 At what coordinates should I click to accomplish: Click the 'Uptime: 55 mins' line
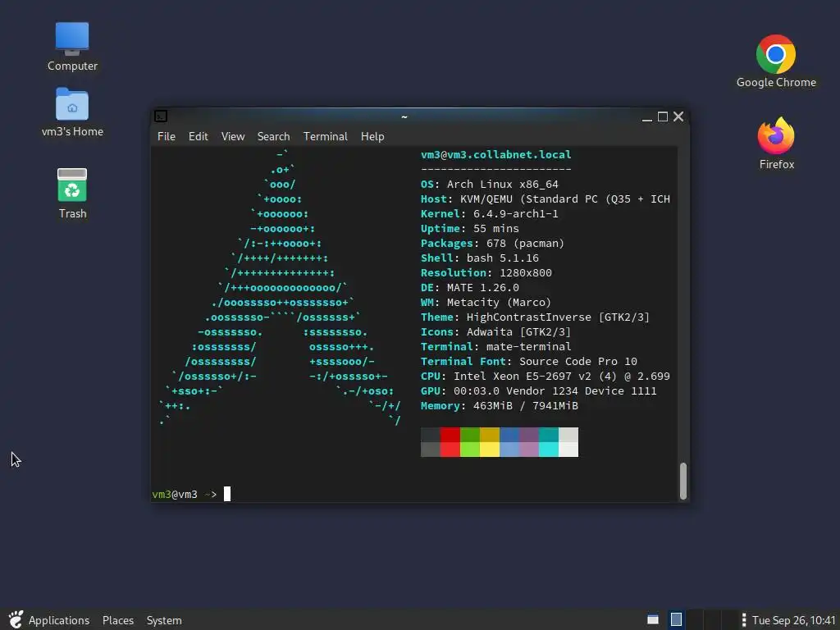coord(470,229)
